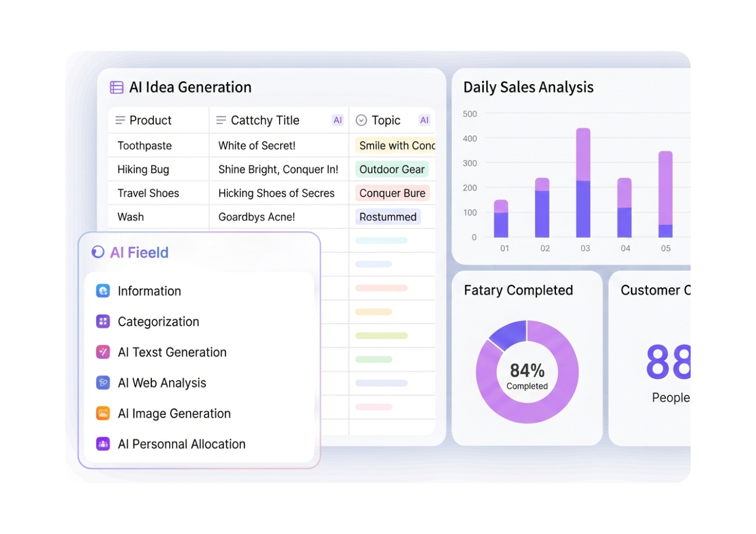
Task: Click the 84% Completed donut chart
Action: click(x=527, y=372)
